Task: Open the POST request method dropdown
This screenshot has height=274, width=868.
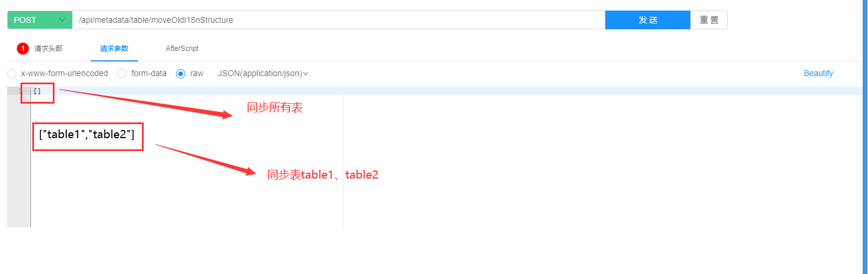Action: [39, 20]
